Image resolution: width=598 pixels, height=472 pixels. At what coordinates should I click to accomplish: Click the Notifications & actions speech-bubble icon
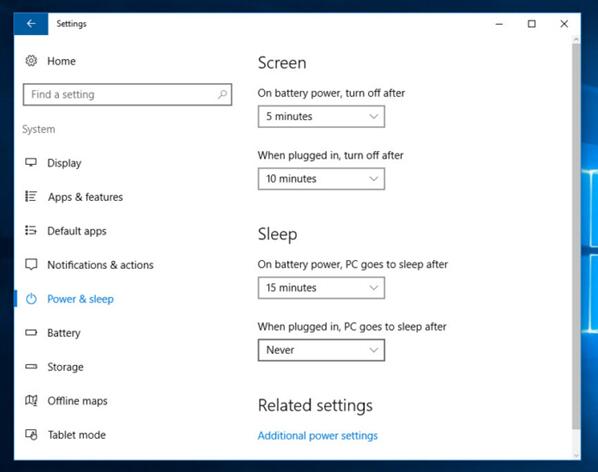point(31,264)
